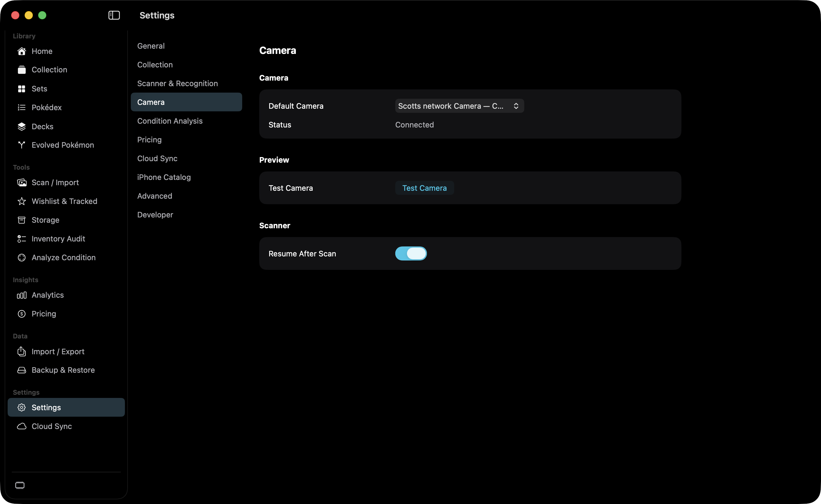Click the Home house icon in sidebar

(x=22, y=51)
